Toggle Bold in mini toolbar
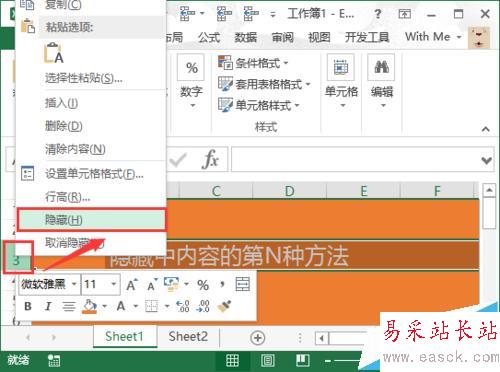500x372 pixels. coord(28,306)
